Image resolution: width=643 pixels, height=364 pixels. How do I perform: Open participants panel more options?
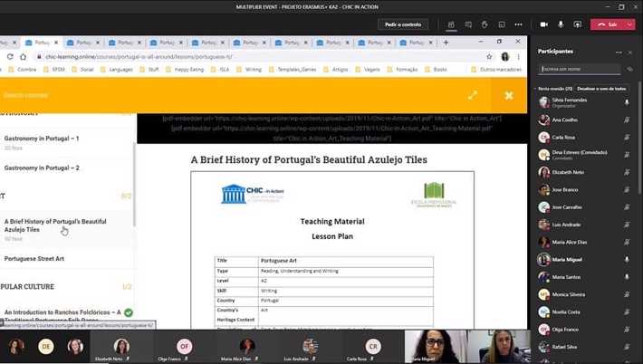(x=619, y=51)
